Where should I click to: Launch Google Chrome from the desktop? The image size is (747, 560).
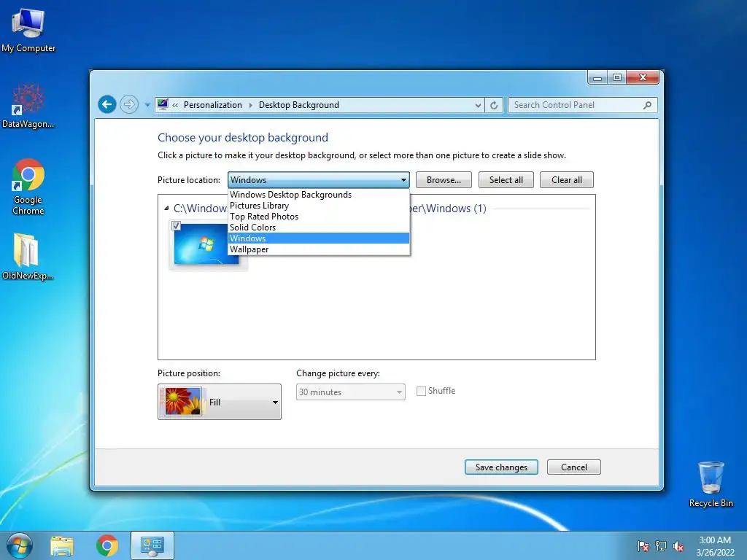28,187
